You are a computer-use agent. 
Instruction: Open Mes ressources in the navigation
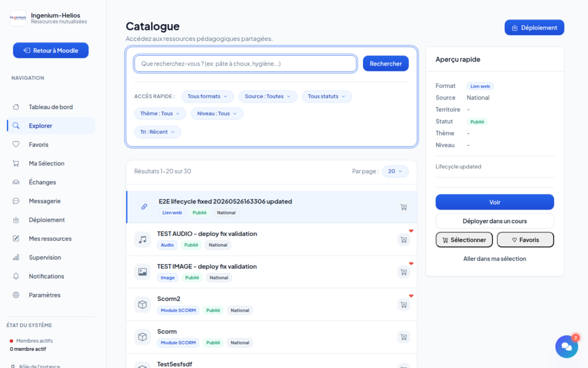tap(51, 239)
